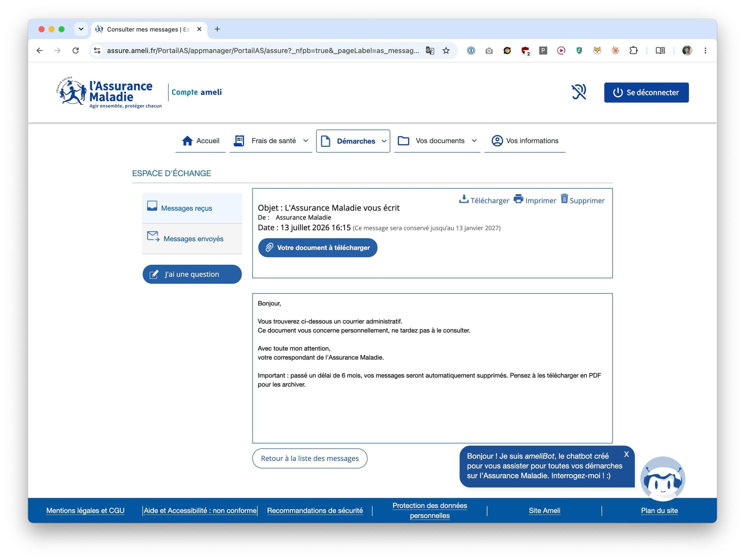Image resolution: width=745 pixels, height=560 pixels.
Task: Click Votre document à télécharger button
Action: click(318, 248)
